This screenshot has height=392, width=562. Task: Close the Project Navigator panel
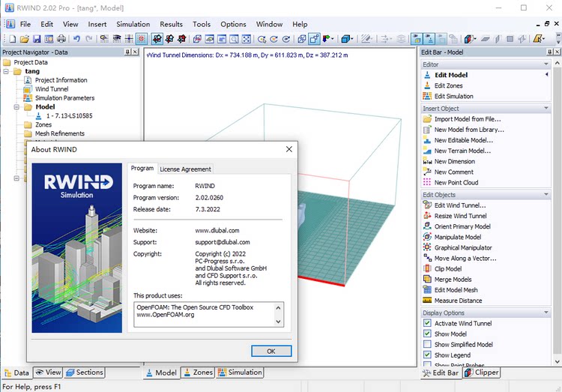135,52
